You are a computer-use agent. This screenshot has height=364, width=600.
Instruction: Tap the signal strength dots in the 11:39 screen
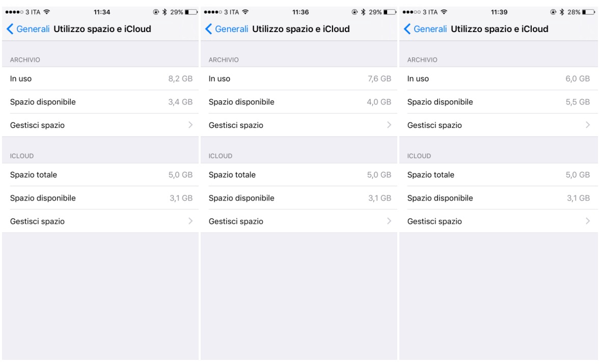[412, 12]
